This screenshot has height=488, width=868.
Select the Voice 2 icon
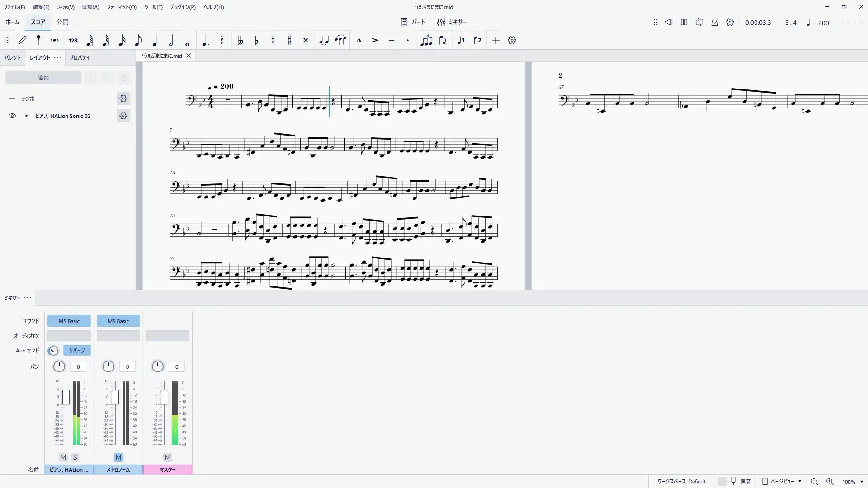click(477, 41)
